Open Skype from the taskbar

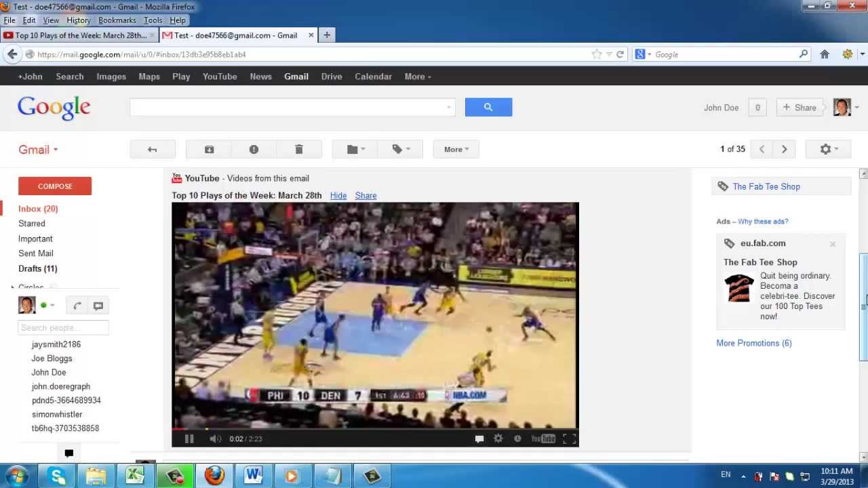click(57, 476)
